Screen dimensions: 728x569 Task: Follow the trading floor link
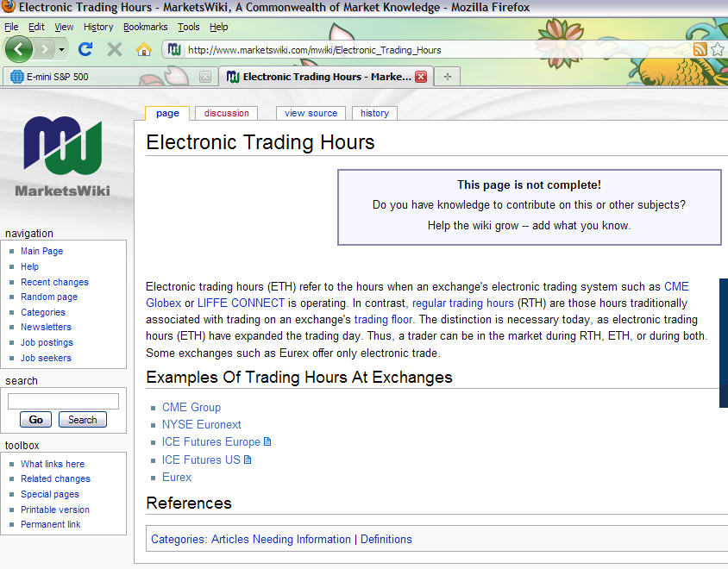pos(383,320)
